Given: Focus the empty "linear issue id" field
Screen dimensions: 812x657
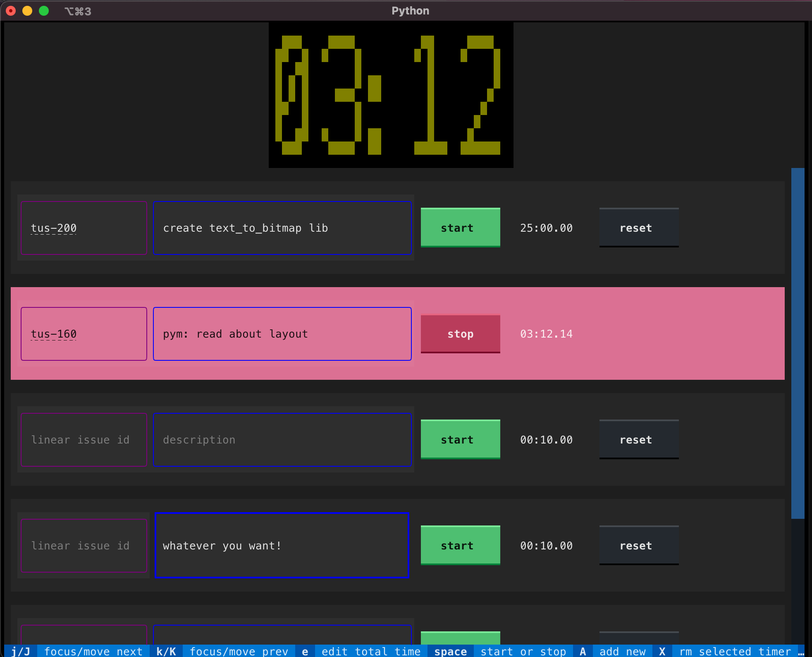Looking at the screenshot, I should (84, 439).
